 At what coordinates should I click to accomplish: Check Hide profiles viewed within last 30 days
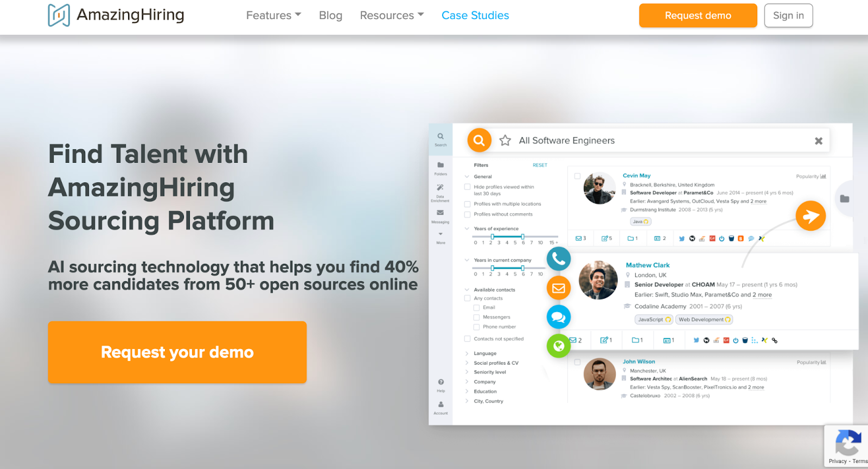[x=467, y=187]
